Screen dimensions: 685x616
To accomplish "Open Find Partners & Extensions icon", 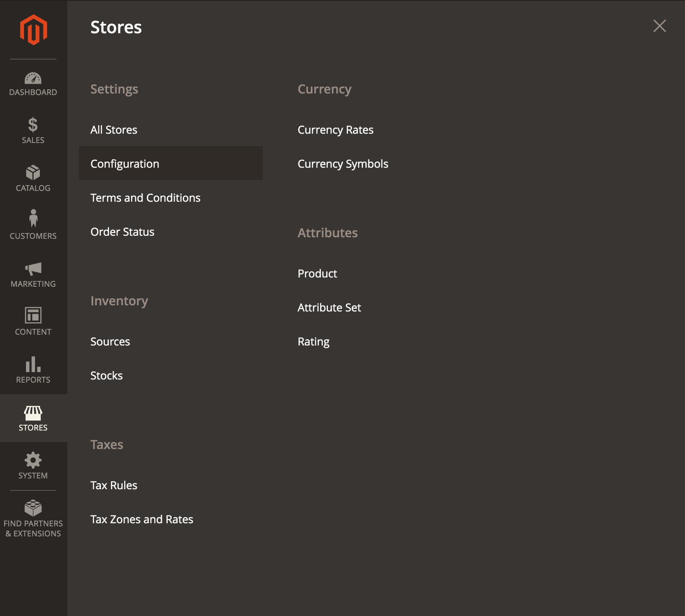I will click(x=33, y=508).
